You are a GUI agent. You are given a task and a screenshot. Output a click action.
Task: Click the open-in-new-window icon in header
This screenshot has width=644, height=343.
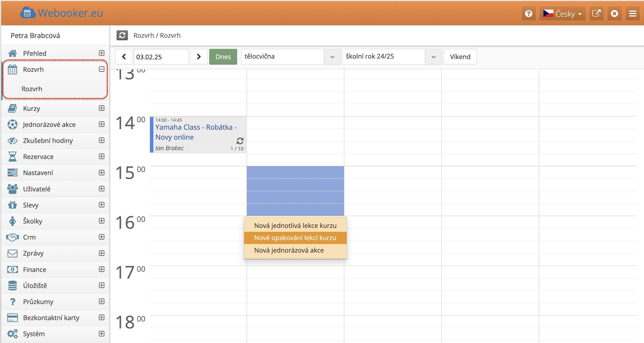596,14
